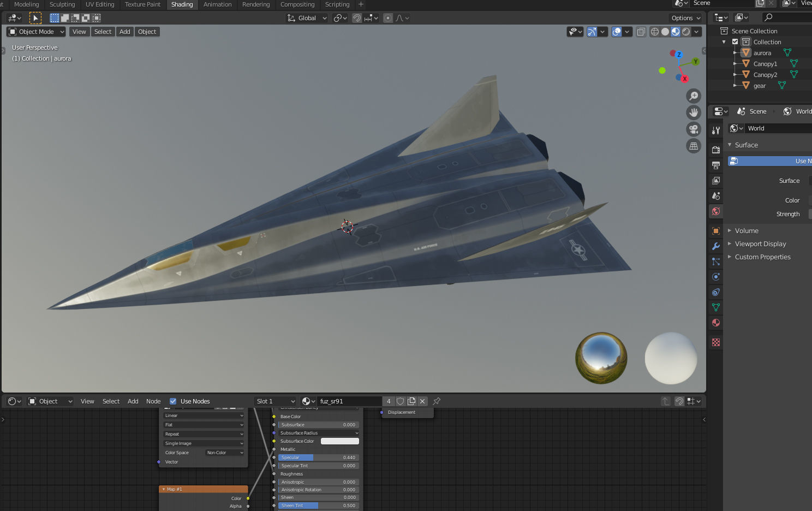The width and height of the screenshot is (812, 511).
Task: Click the set new selection mode icon
Action: [54, 18]
